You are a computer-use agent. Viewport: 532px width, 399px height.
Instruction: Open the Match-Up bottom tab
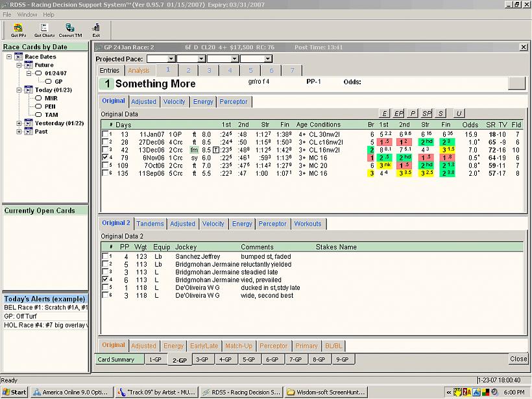coord(239,346)
